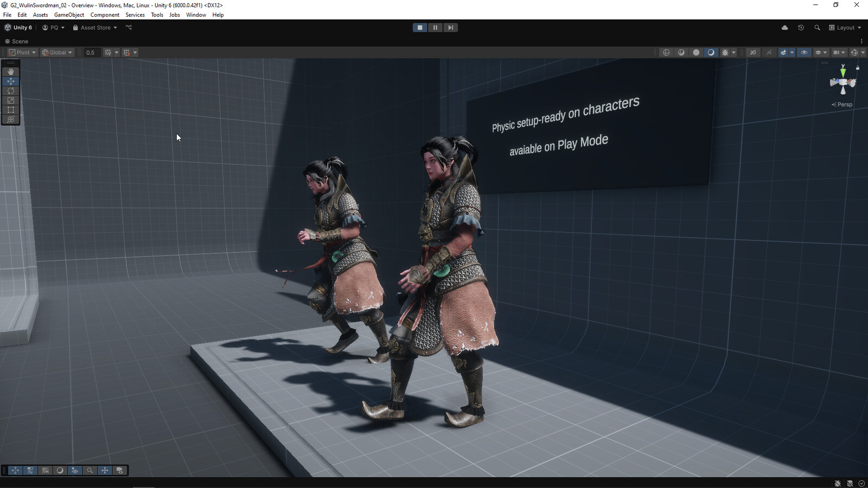Screen dimensions: 868x488
Task: Click the Unity 6 logo button
Action: (18, 28)
